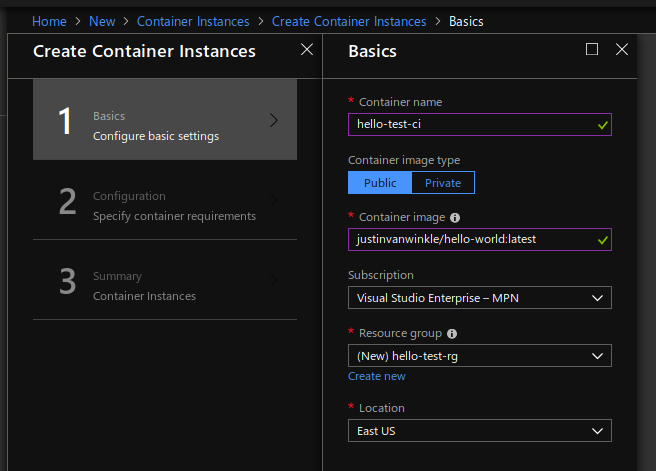Viewport: 656px width, 471px height.
Task: Open the Basics step
Action: point(165,120)
